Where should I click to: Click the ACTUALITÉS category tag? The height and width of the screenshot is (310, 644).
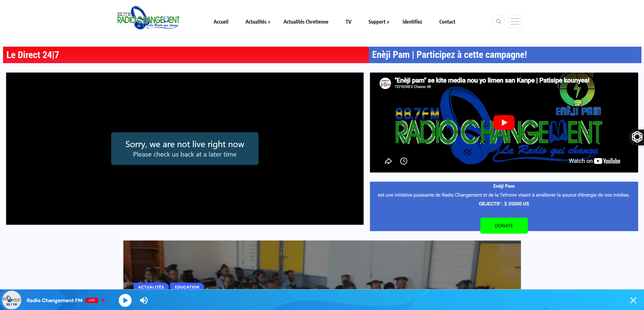point(151,287)
